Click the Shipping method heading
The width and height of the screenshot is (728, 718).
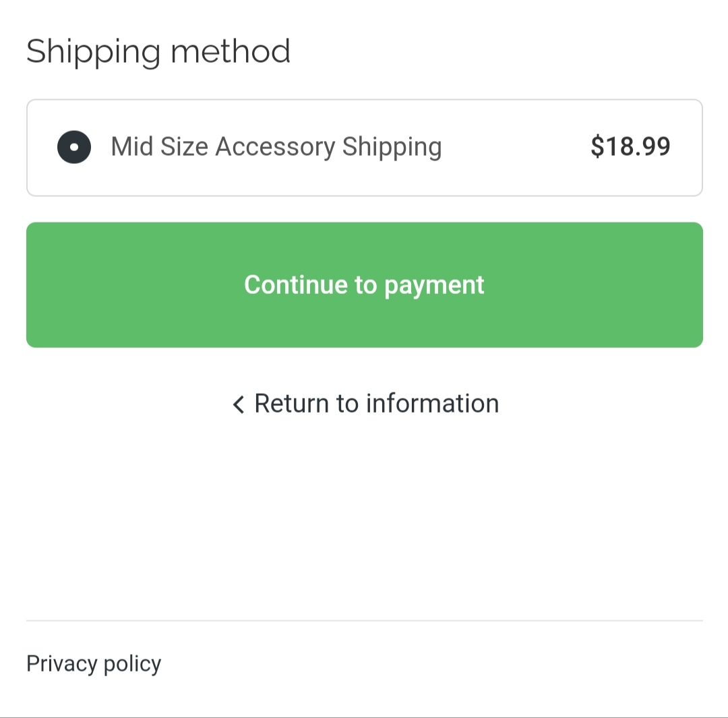pyautogui.click(x=158, y=51)
